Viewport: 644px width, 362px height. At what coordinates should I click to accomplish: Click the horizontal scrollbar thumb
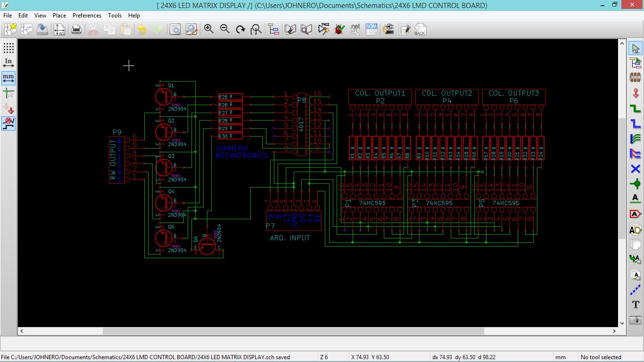pyautogui.click(x=293, y=331)
